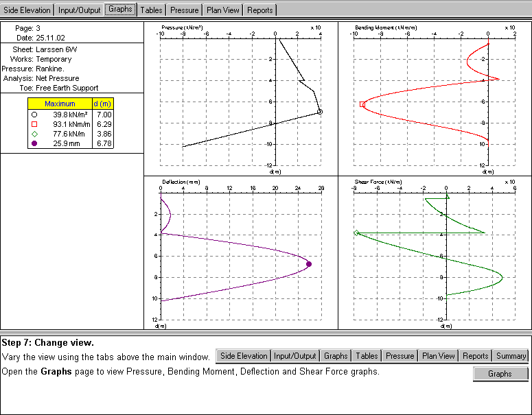Image resolution: width=532 pixels, height=415 pixels.
Task: Open the Input/Output tab in top tab bar
Action: point(79,10)
